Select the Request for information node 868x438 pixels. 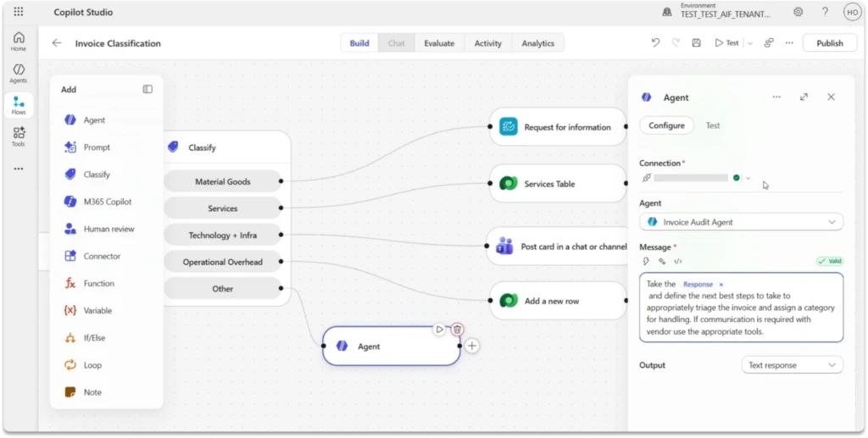coord(558,126)
